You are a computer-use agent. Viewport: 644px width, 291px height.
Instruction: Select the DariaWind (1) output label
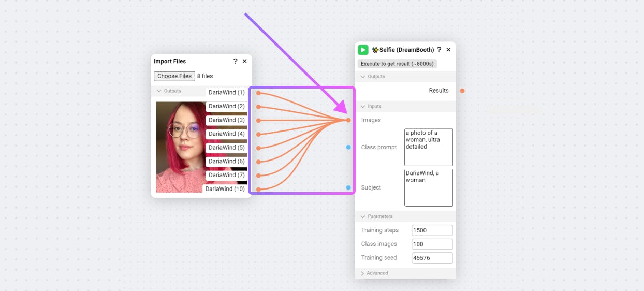[227, 93]
